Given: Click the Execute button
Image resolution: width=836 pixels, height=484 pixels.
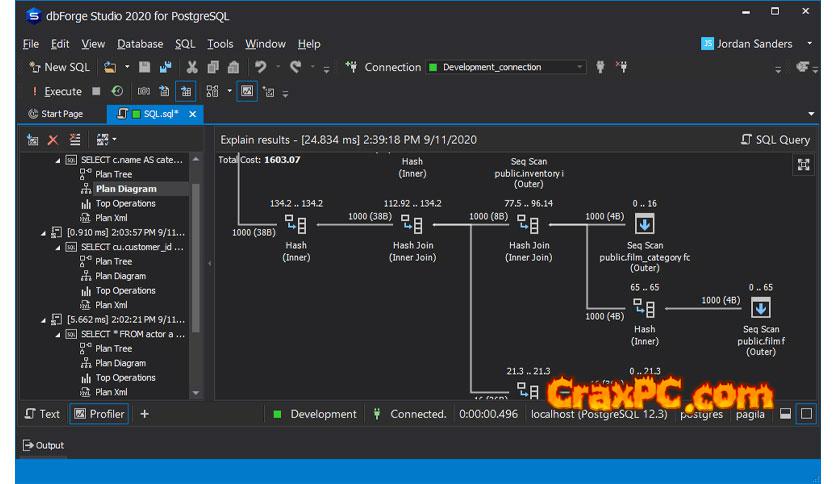Looking at the screenshot, I should click(x=56, y=91).
